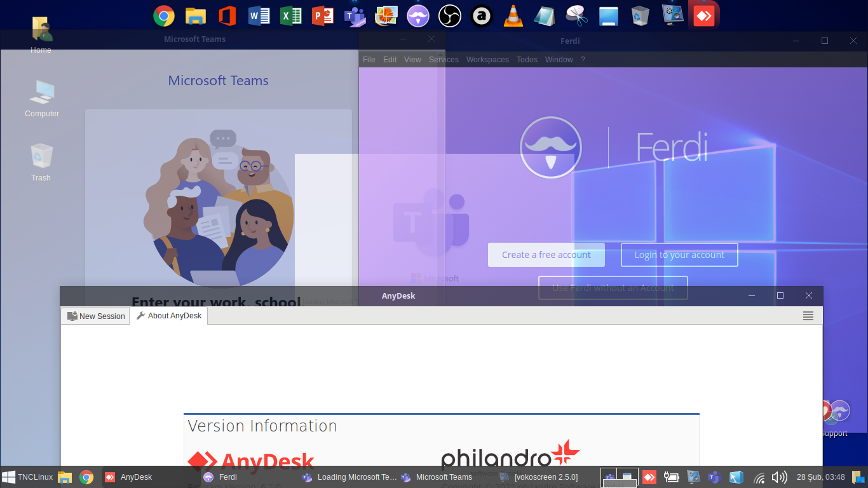The image size is (868, 488).
Task: Open the battery power indicator in tray
Action: 671,477
